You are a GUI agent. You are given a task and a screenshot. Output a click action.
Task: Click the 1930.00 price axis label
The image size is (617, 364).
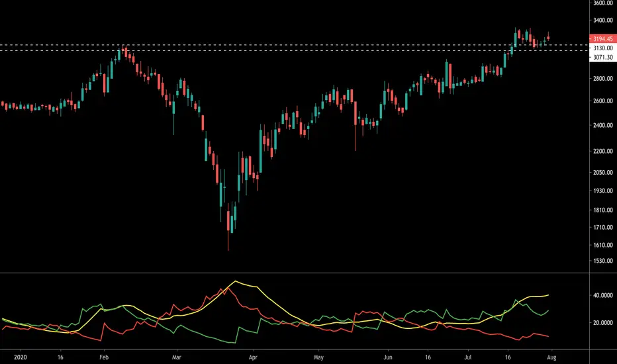tap(603, 191)
